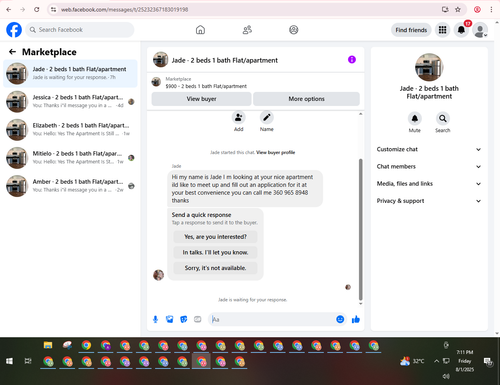Screen dimensions: 500x385
Task: Open the clock showing 7:11 PM
Action: pos(465,361)
